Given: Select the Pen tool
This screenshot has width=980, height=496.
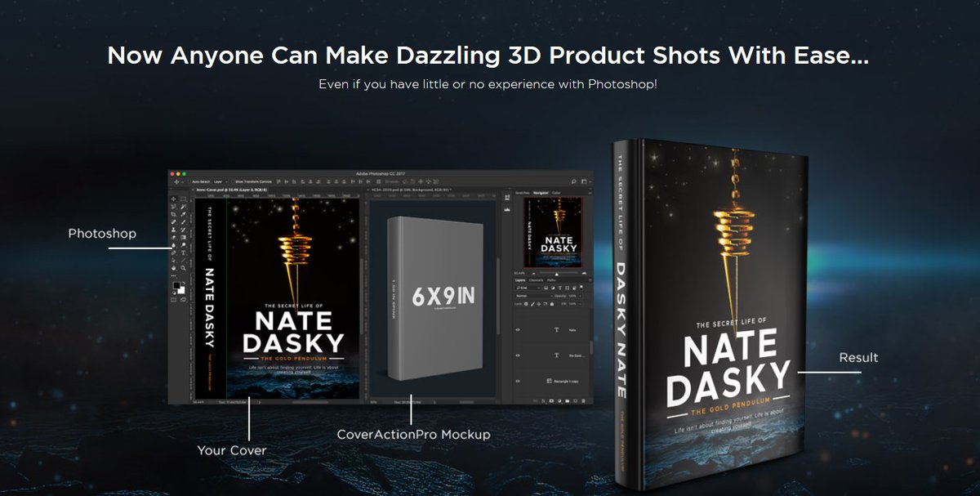Looking at the screenshot, I should click(173, 252).
